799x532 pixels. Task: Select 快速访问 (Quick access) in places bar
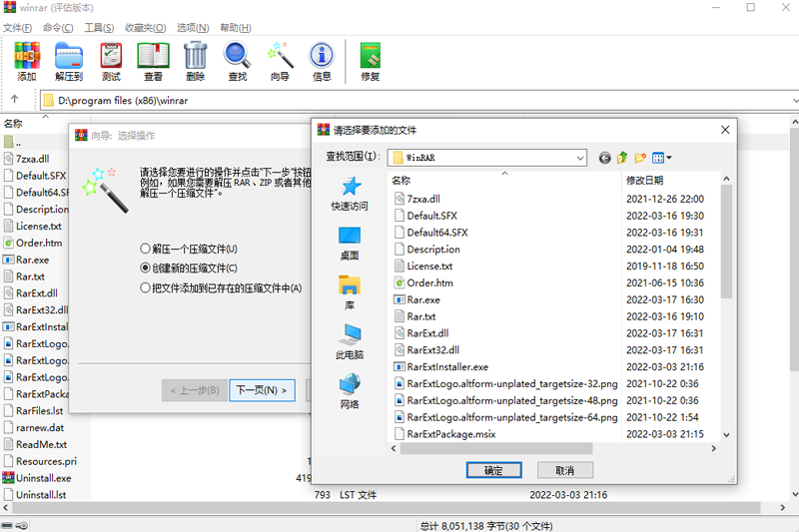[350, 194]
